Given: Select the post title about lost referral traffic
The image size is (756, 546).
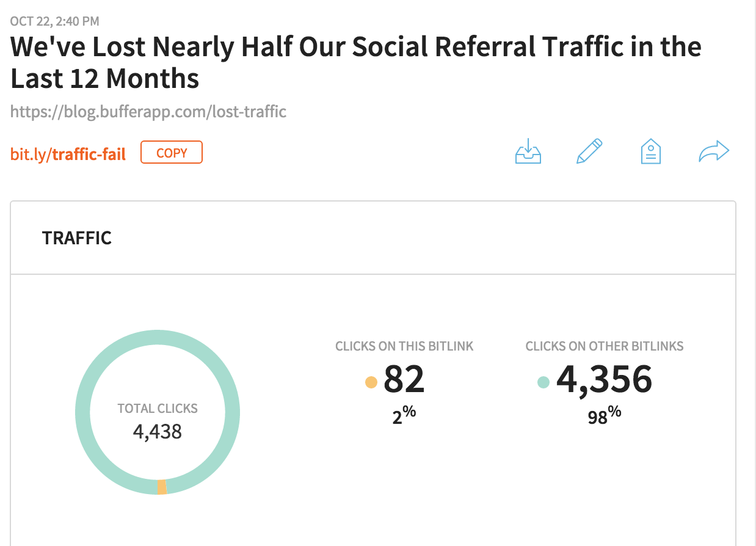Looking at the screenshot, I should [355, 61].
